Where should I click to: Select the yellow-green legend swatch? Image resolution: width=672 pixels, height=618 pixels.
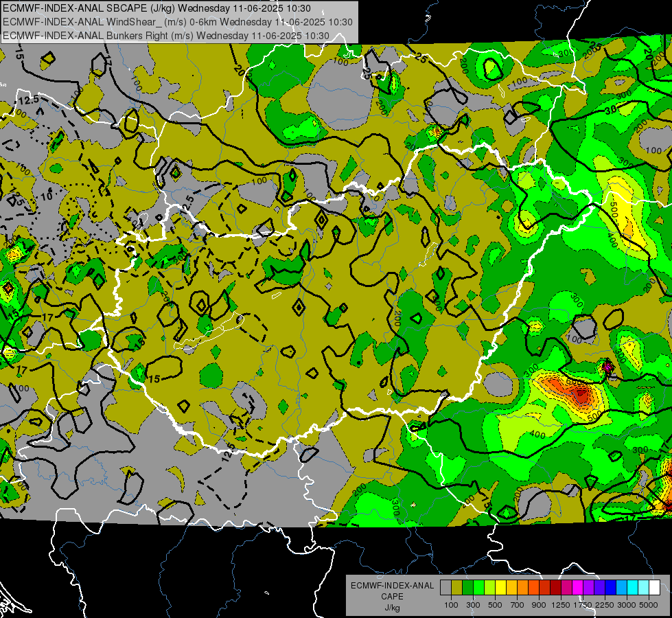coord(490,587)
